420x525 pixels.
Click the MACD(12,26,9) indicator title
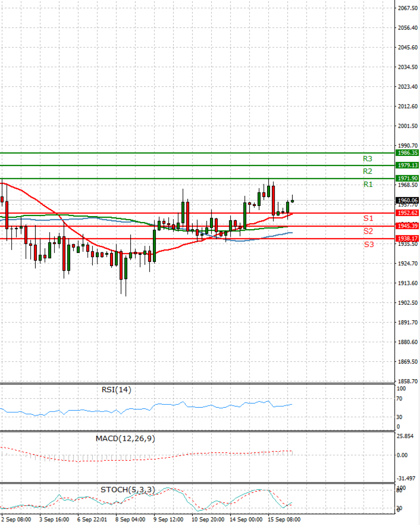[x=125, y=439]
